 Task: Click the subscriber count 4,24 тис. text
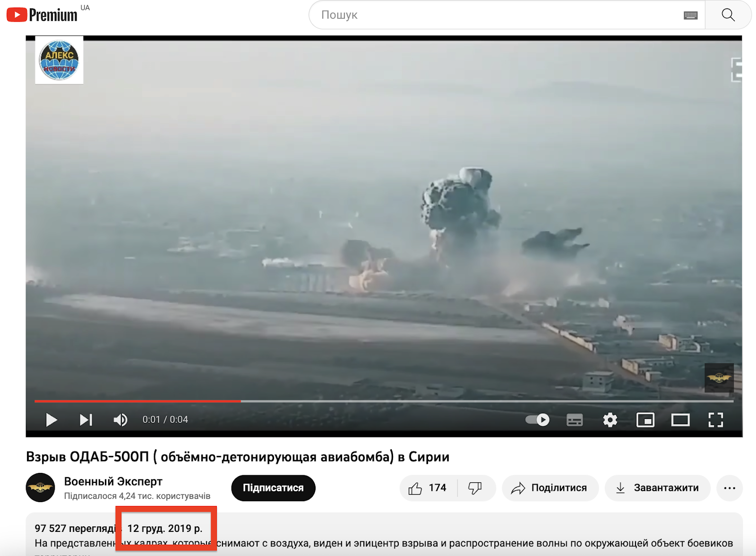pos(137,496)
